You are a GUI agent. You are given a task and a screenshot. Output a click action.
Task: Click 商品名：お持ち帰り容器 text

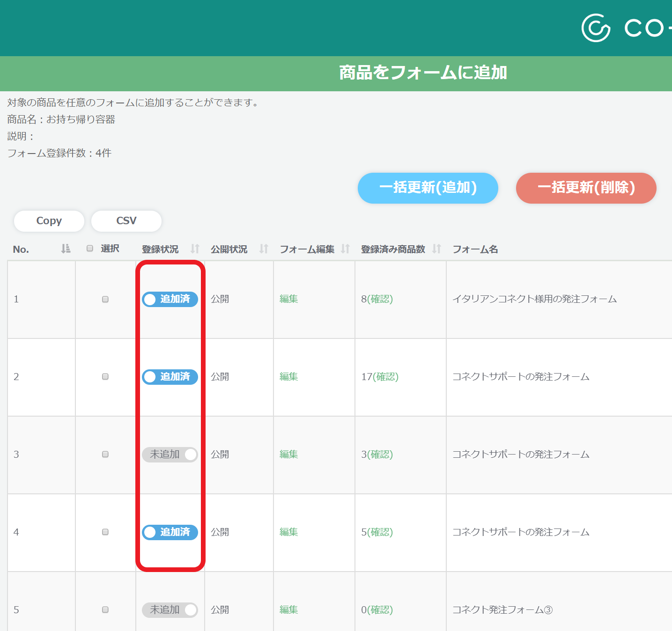click(x=61, y=119)
